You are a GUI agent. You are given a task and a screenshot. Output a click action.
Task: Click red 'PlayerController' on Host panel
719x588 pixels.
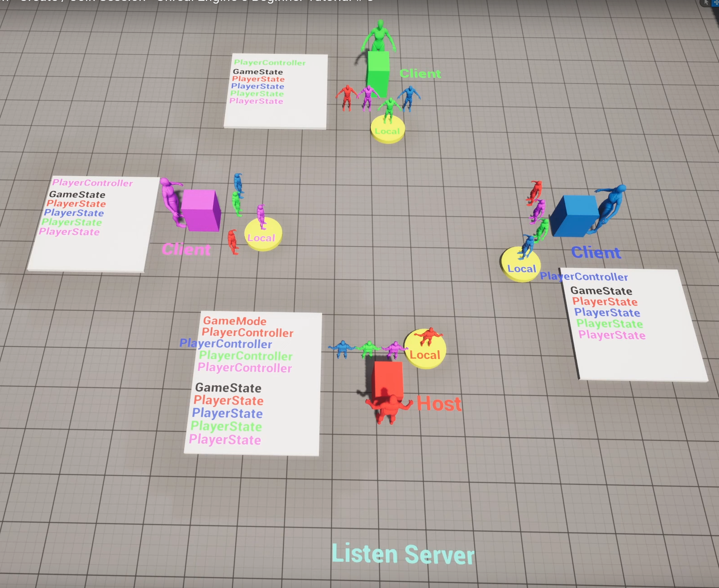click(248, 333)
